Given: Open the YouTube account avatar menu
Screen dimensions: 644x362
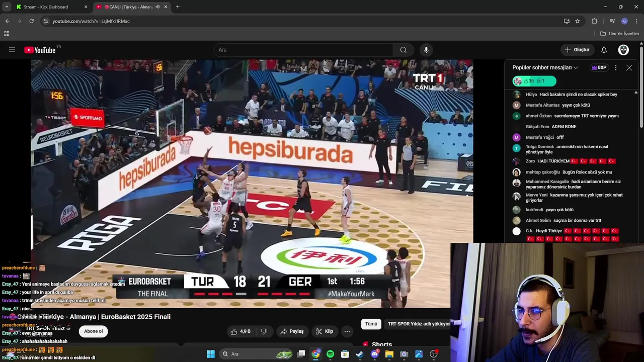Looking at the screenshot, I should pos(623,50).
